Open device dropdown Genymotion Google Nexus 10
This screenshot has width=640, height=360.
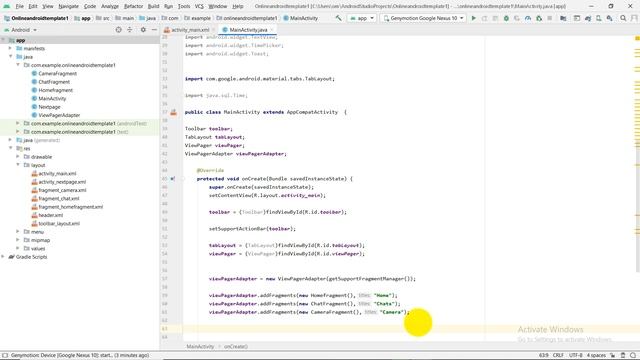423,18
